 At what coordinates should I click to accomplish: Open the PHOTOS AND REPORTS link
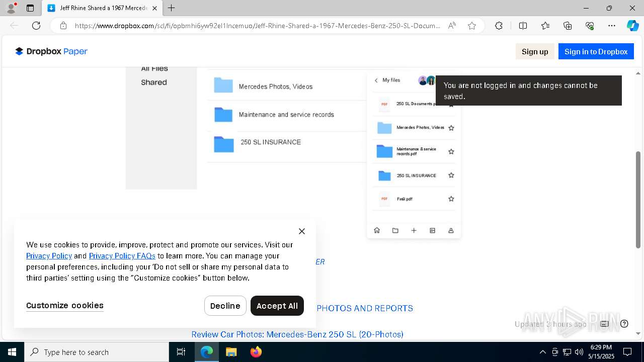(365, 308)
